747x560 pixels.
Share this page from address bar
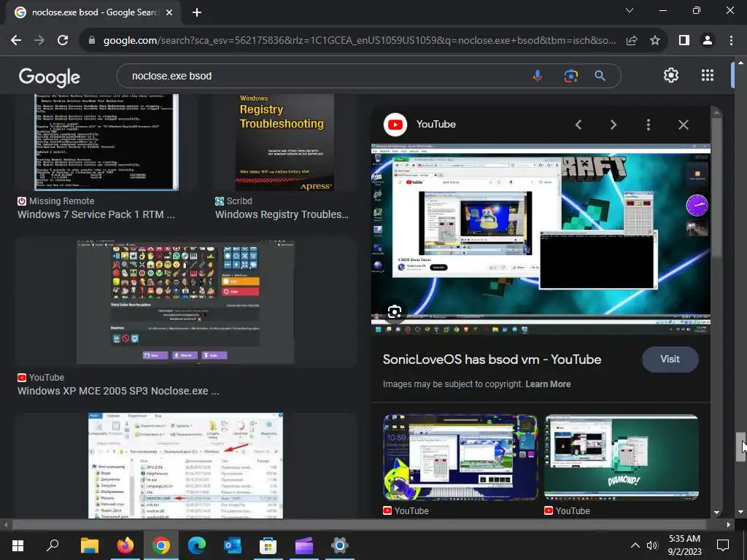(x=632, y=41)
